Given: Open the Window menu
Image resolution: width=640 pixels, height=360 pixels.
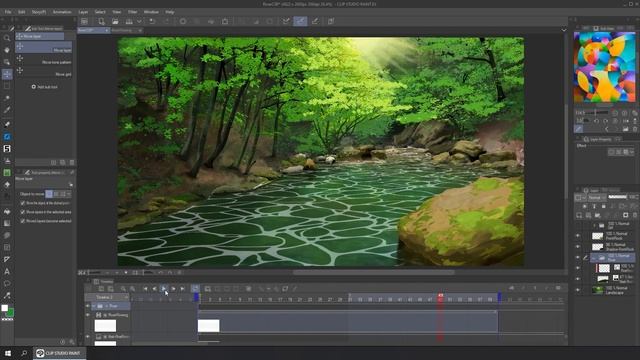Looking at the screenshot, I should point(151,12).
